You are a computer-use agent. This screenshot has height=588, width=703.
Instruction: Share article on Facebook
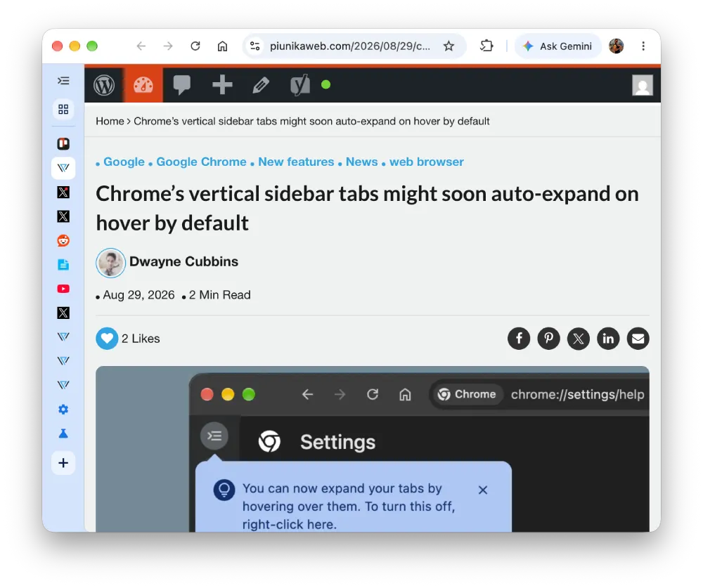click(519, 339)
